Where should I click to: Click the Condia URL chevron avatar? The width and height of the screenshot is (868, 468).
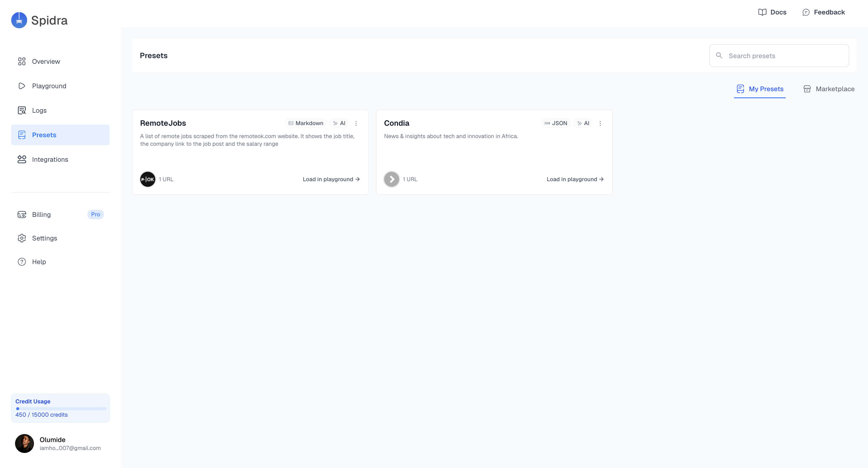coord(391,179)
